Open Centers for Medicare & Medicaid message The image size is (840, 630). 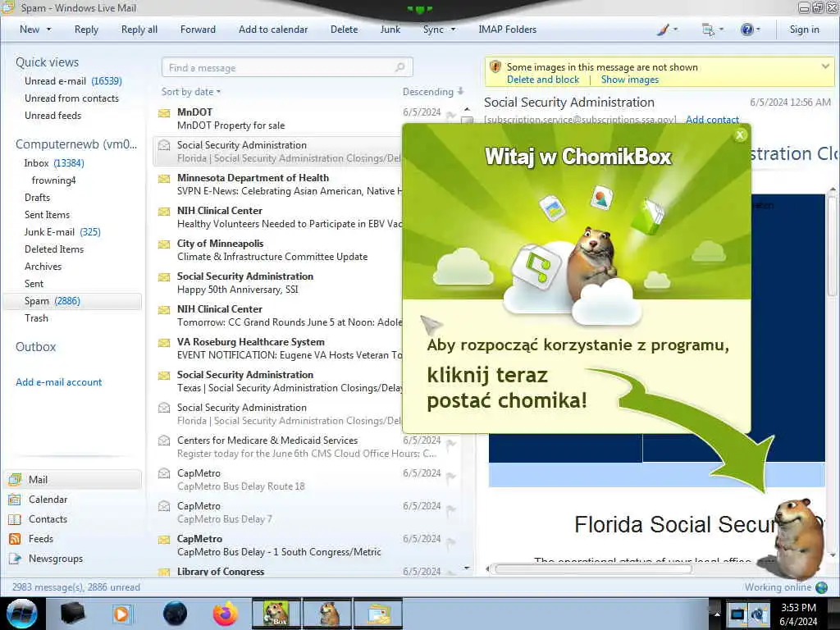[x=305, y=447]
